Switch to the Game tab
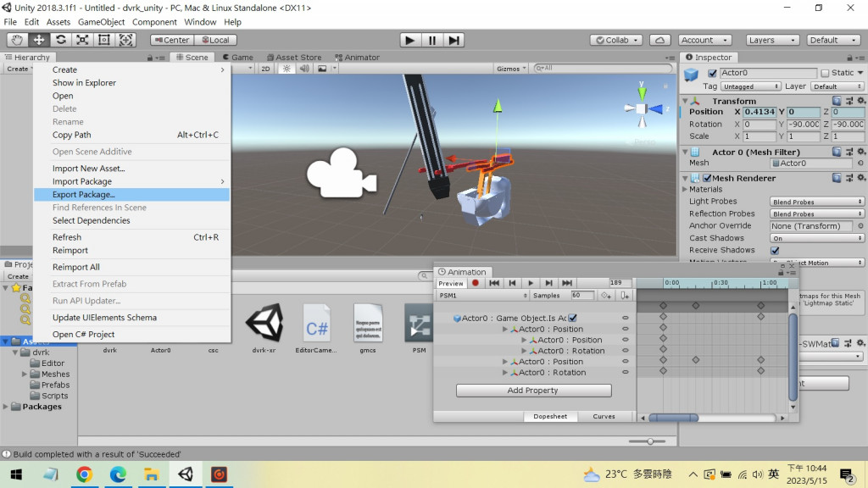The width and height of the screenshot is (868, 488). (237, 57)
